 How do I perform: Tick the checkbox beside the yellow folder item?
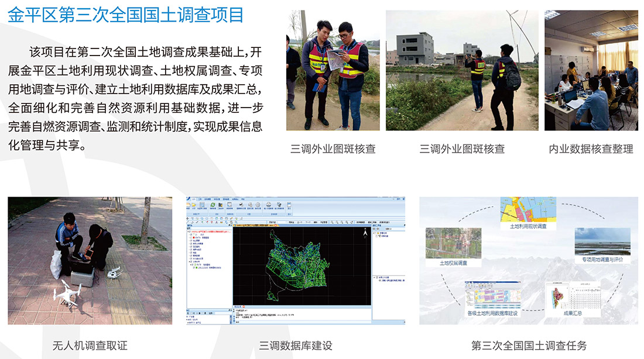point(375,233)
